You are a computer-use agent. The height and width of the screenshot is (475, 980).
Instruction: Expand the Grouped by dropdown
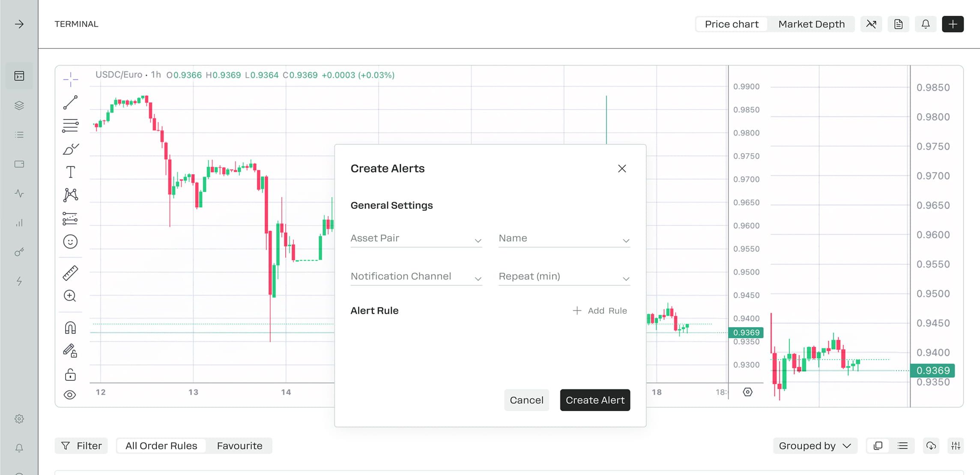point(815,446)
